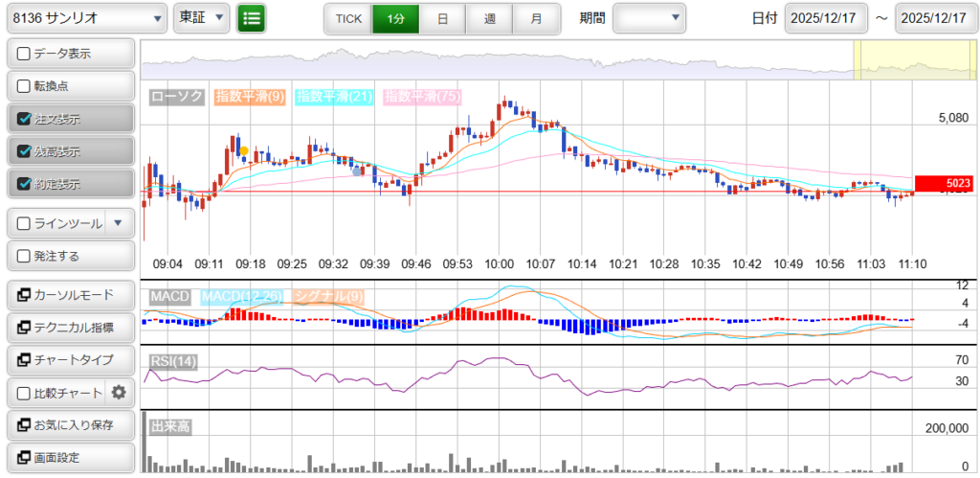Open the 画面設定 popup window

[69, 457]
